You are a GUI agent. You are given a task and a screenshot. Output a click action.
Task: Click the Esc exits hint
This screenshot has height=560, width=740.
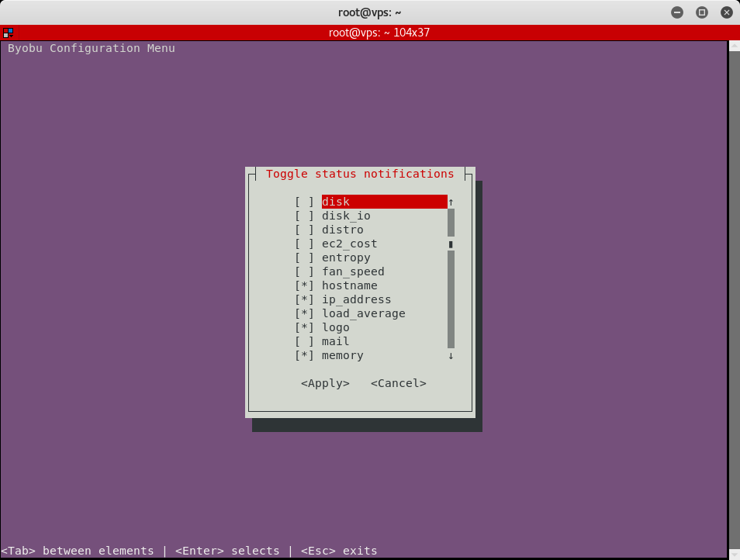pyautogui.click(x=339, y=551)
